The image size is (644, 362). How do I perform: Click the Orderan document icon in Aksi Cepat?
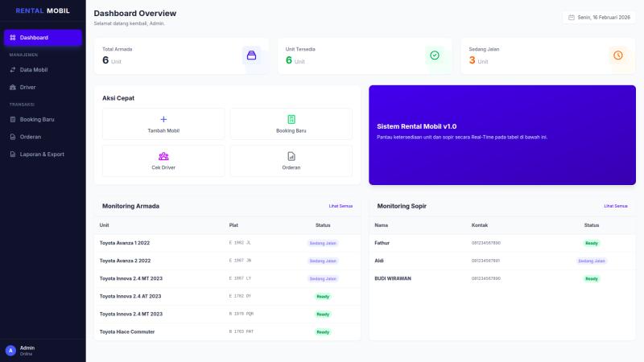click(x=291, y=156)
